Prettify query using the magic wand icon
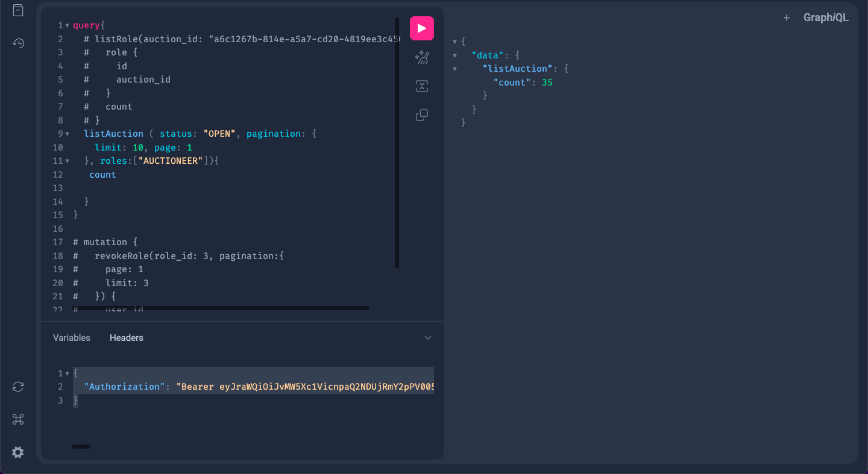 click(422, 57)
